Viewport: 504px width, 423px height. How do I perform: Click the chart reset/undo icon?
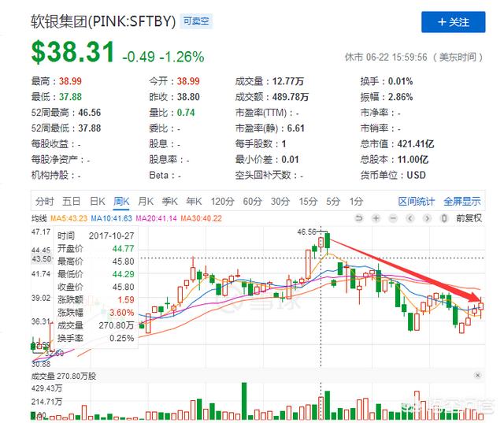click(359, 218)
